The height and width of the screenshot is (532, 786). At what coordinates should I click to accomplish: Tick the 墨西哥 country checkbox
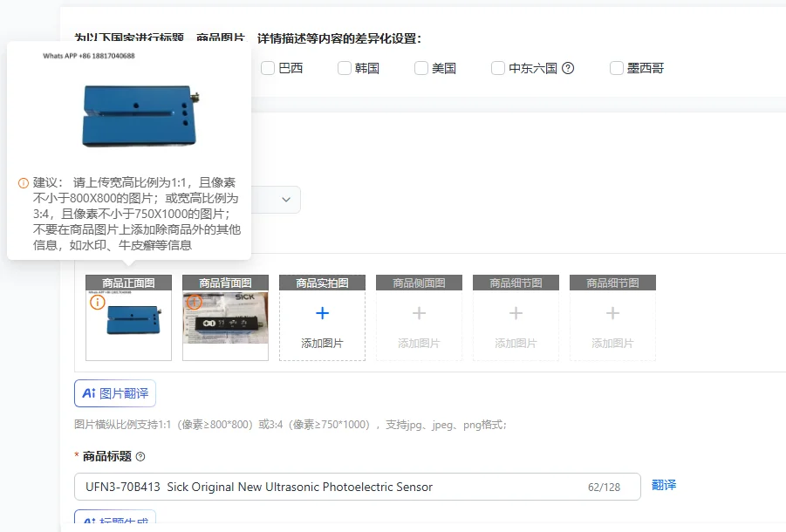617,68
